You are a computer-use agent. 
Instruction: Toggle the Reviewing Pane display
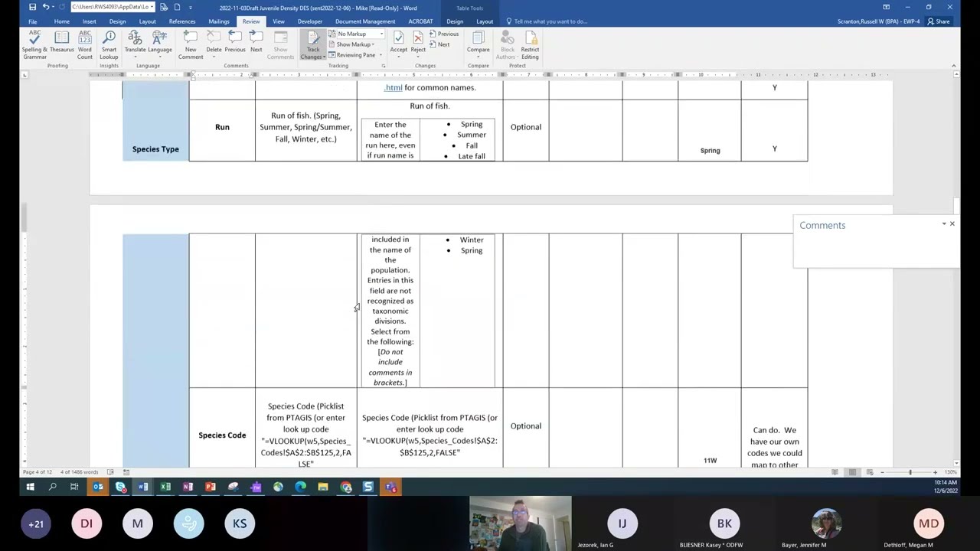[356, 55]
